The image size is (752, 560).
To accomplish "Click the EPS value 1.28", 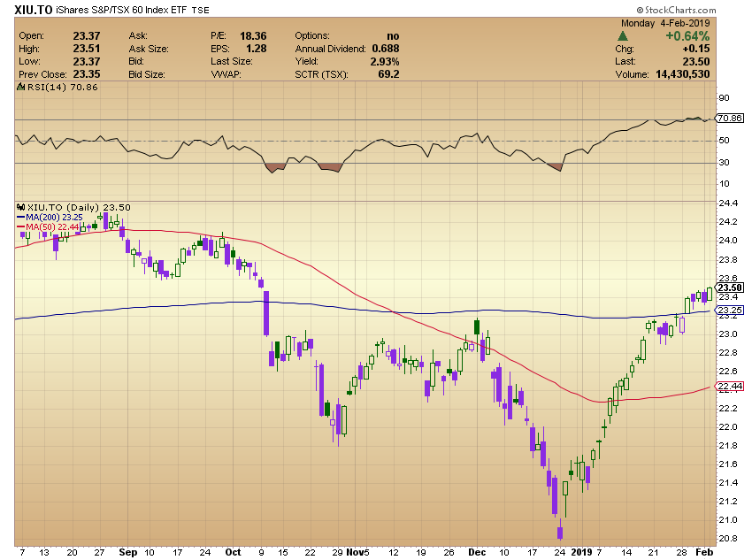I will click(x=256, y=49).
